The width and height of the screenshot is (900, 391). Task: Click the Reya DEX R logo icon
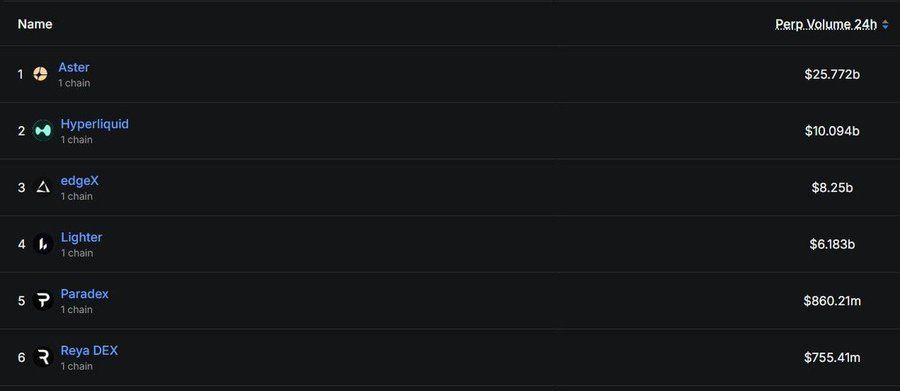coord(42,357)
